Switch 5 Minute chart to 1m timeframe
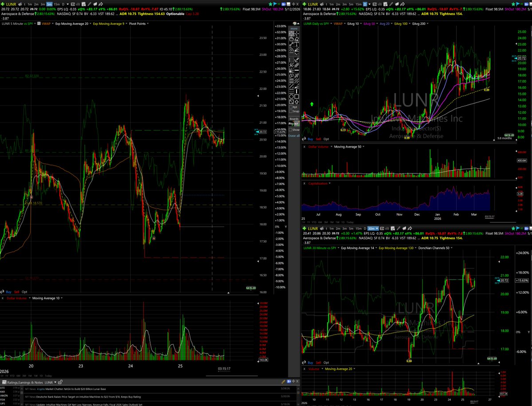 pos(30,4)
